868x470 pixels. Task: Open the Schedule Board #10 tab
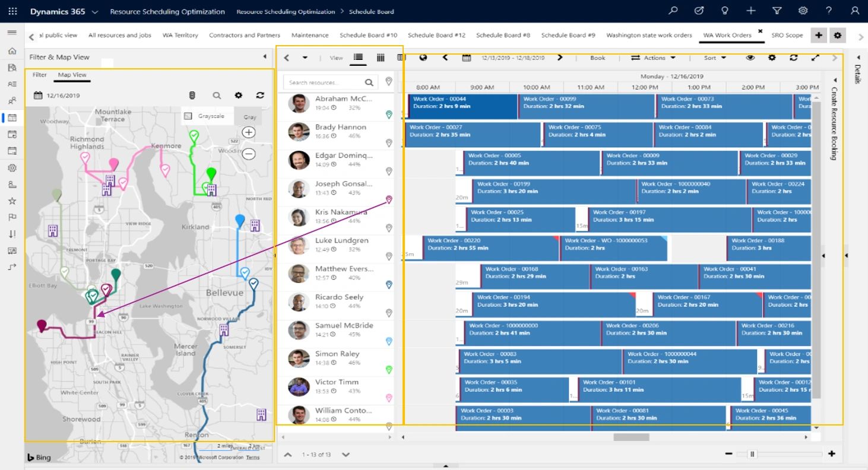pos(368,36)
